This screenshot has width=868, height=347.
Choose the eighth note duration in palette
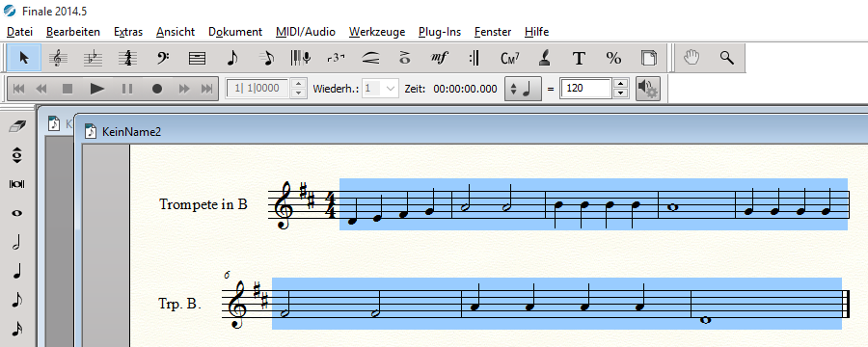tap(17, 300)
